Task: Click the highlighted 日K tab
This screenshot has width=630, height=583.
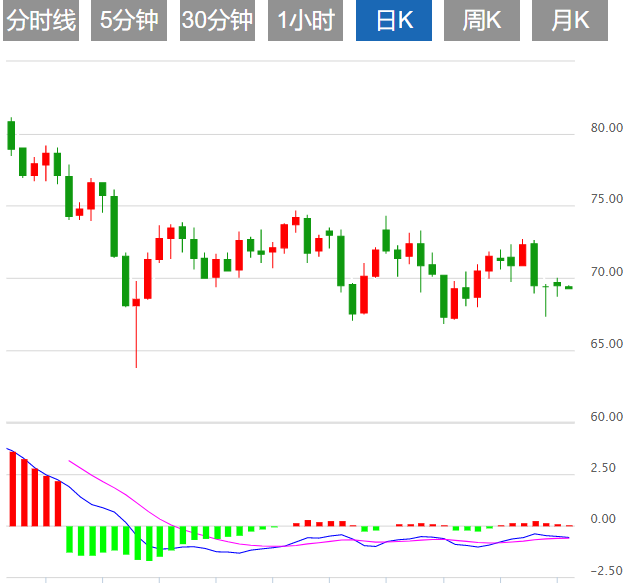Action: pos(393,20)
